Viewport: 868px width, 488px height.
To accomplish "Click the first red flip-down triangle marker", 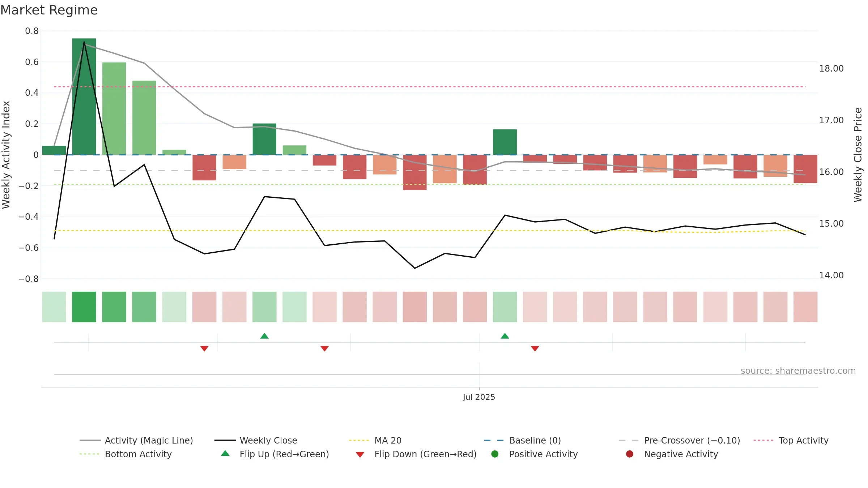I will tap(204, 348).
